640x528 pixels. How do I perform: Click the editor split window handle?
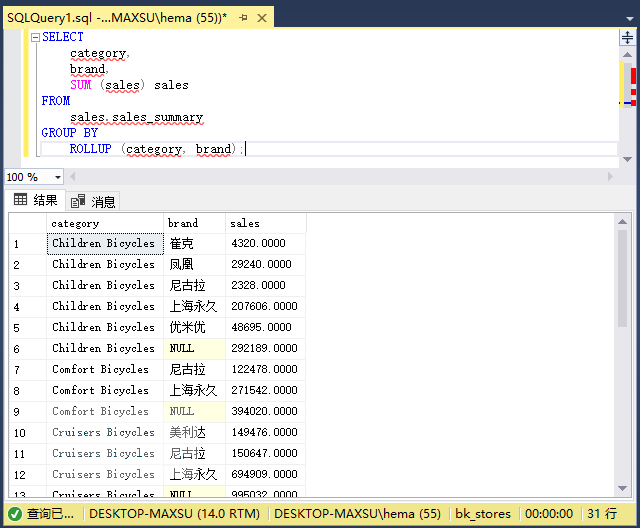[627, 38]
